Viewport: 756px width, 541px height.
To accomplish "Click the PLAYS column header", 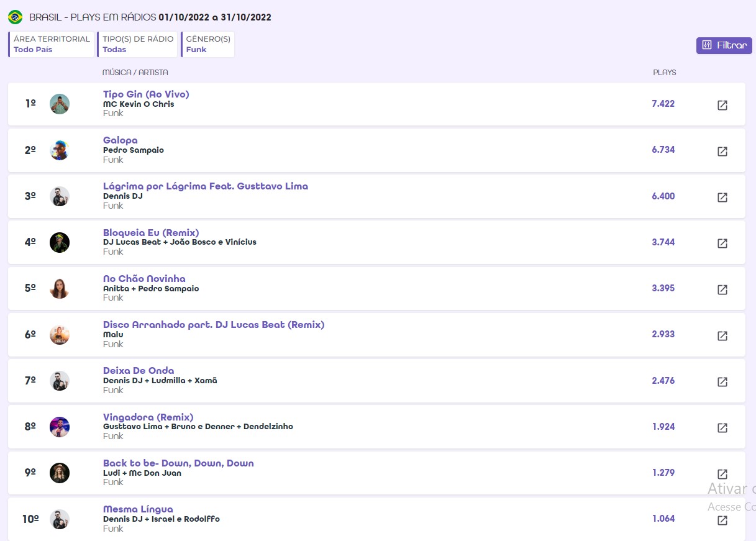I will (665, 73).
